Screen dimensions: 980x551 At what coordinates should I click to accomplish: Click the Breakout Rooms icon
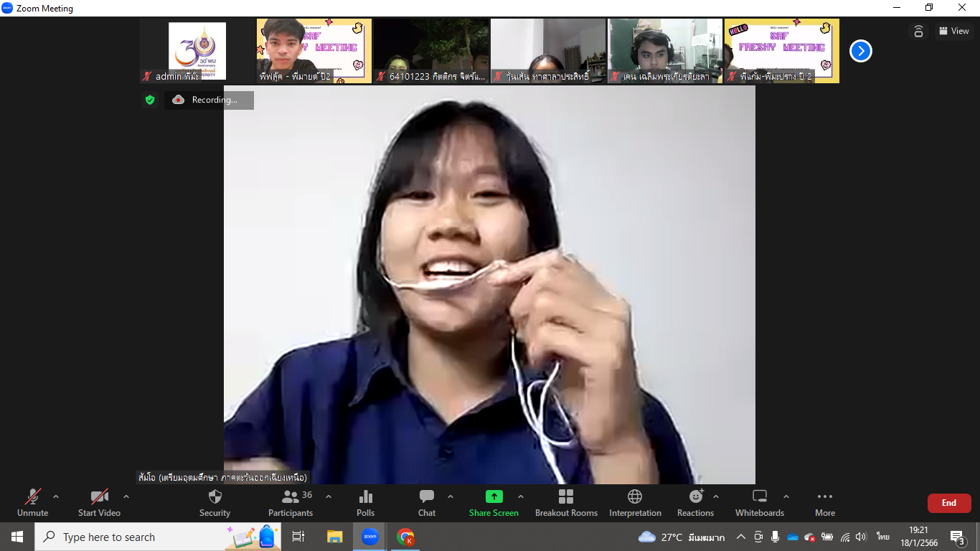coord(566,496)
